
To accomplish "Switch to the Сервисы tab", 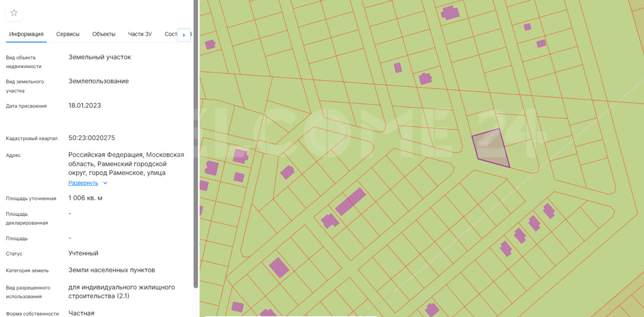I will pyautogui.click(x=68, y=34).
